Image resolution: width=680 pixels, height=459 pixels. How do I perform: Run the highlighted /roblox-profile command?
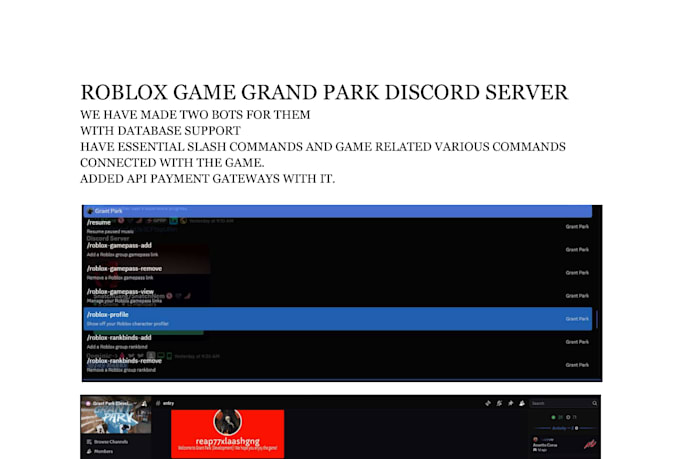337,318
